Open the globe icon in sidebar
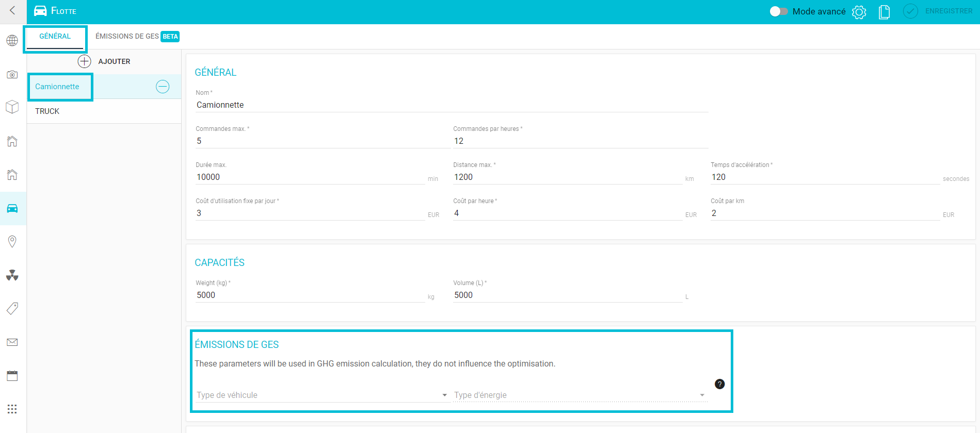The width and height of the screenshot is (980, 433). click(x=12, y=41)
